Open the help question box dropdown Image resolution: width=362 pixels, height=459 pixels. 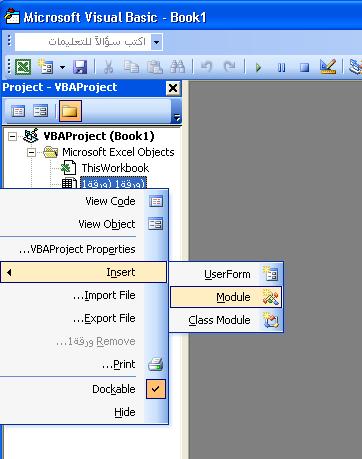pos(156,42)
